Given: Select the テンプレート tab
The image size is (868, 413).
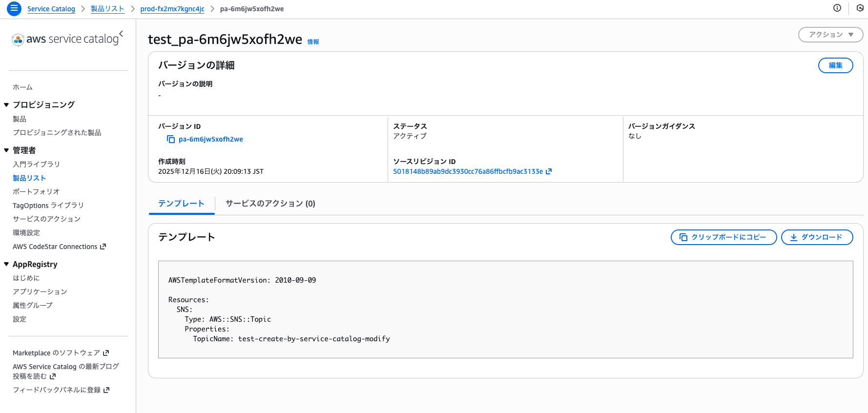Looking at the screenshot, I should click(181, 204).
